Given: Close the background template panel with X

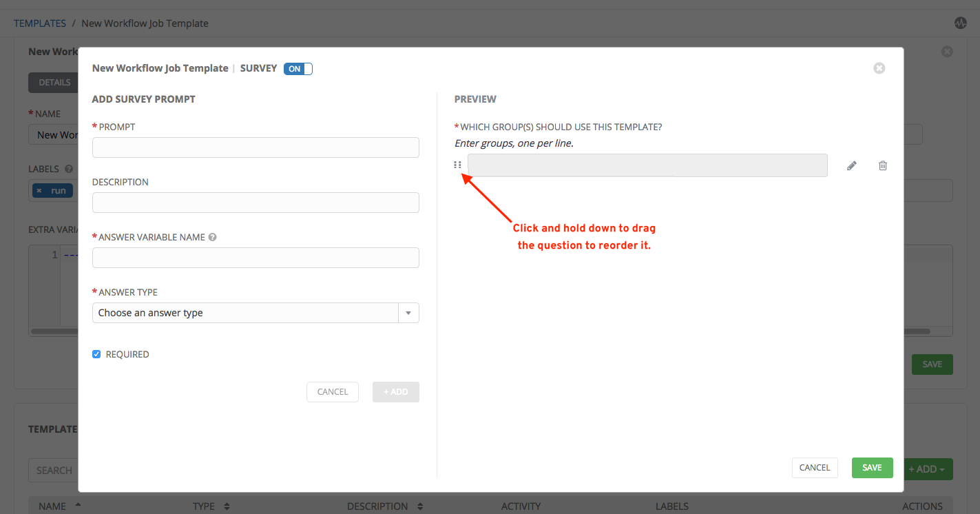Looking at the screenshot, I should coord(947,52).
